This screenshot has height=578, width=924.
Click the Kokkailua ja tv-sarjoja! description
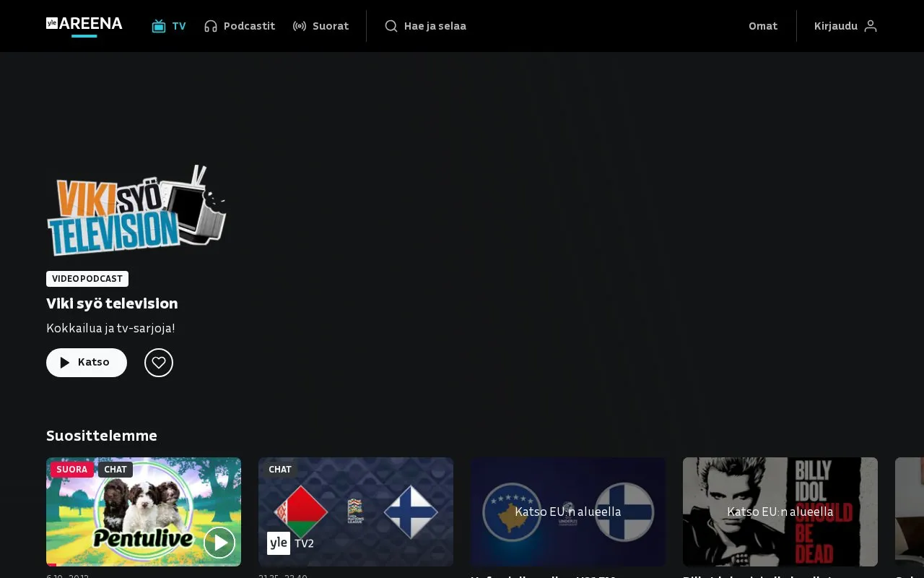111,328
